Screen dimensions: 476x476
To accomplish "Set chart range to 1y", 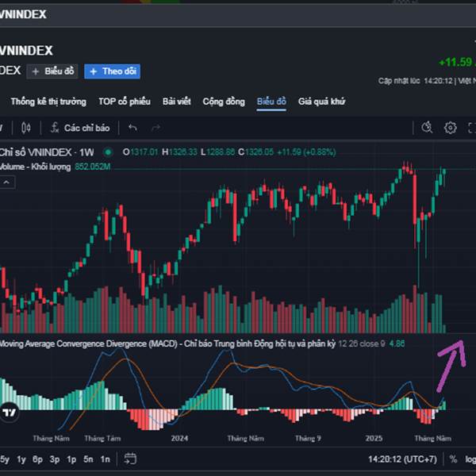I will click(x=21, y=459).
